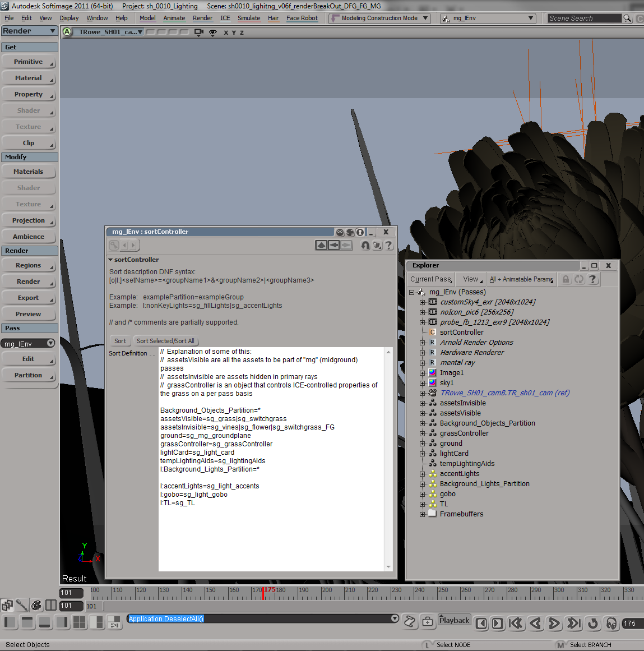This screenshot has width=644, height=651.
Task: Click the Explorer lock icon
Action: [566, 279]
